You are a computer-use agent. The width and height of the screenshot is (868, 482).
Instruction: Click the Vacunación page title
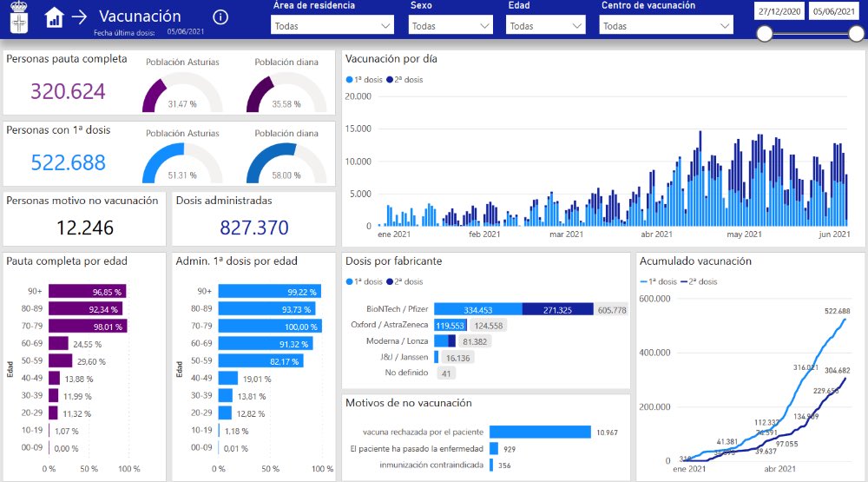click(140, 16)
